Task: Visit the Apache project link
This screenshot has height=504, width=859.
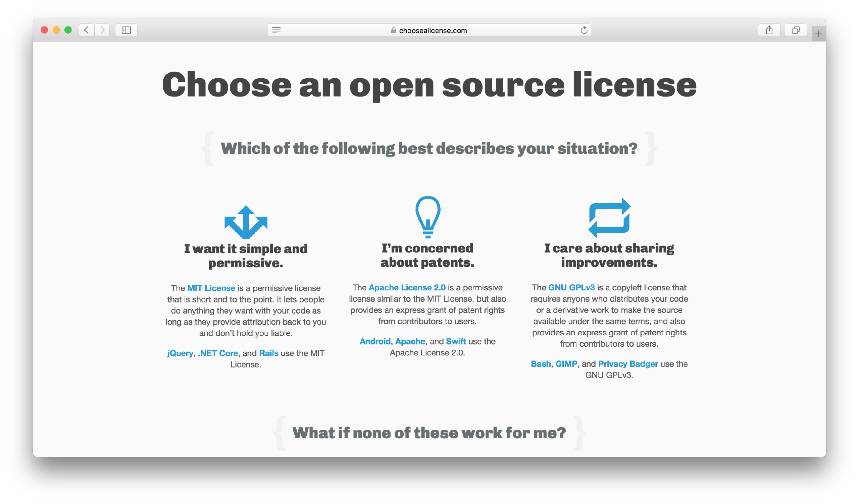Action: [x=410, y=341]
